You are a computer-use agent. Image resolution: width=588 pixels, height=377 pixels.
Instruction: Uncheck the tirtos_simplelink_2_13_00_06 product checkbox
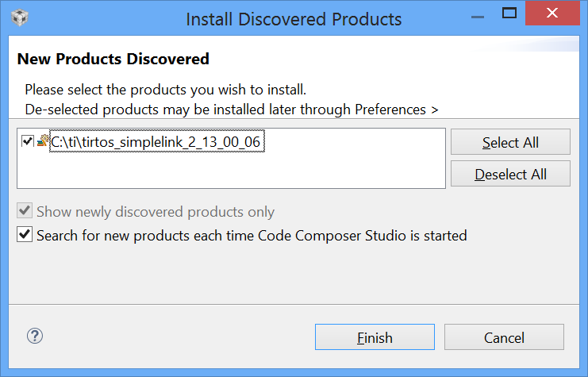28,141
